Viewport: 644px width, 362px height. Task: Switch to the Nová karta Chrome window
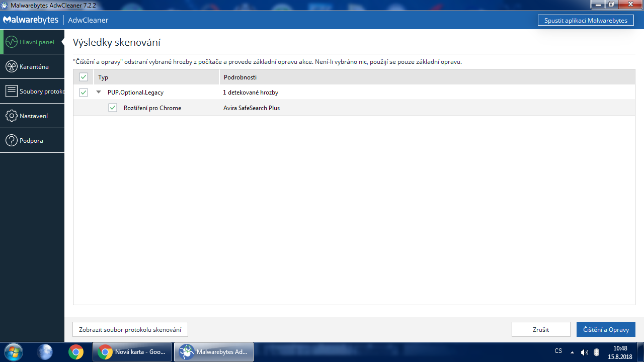(x=132, y=352)
